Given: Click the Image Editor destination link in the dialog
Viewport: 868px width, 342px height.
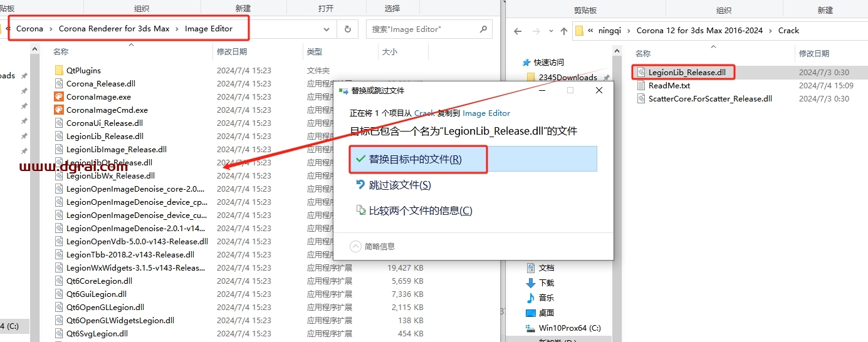Looking at the screenshot, I should click(486, 113).
